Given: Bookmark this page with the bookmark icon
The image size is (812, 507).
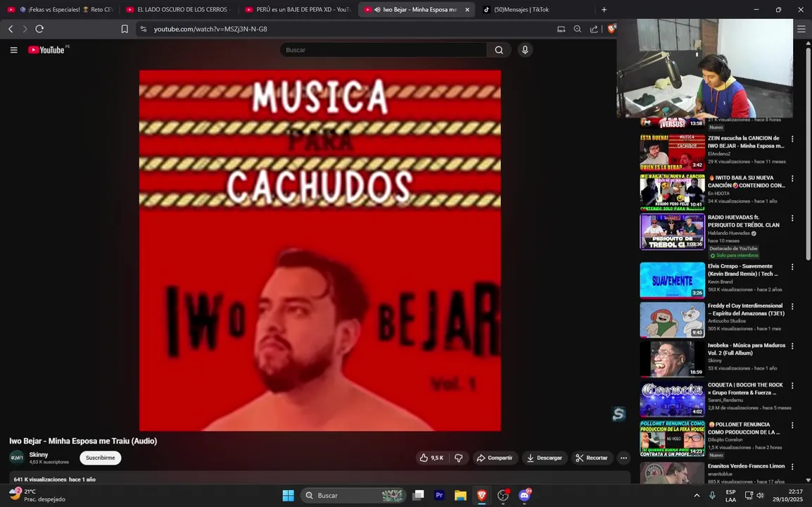Looking at the screenshot, I should 125,29.
